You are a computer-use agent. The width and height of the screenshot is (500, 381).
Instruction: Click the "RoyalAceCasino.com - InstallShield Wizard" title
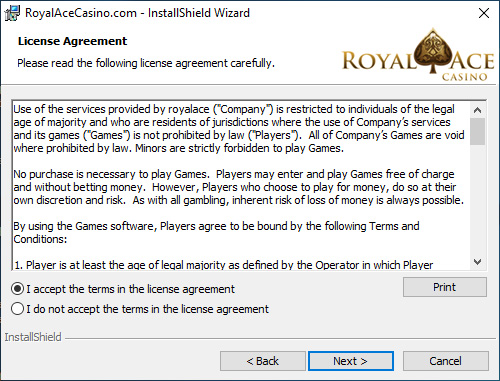pyautogui.click(x=137, y=13)
